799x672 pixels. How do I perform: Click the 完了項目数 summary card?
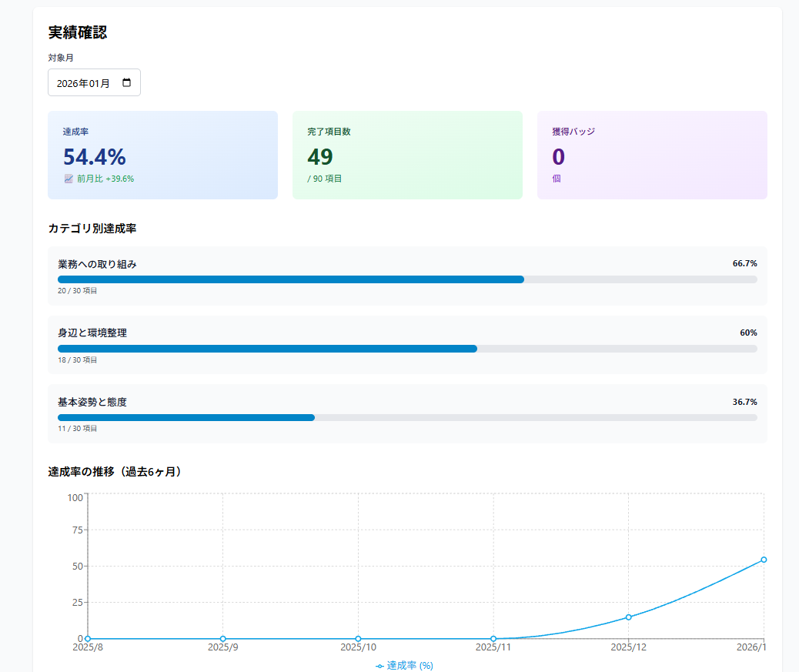pyautogui.click(x=407, y=155)
